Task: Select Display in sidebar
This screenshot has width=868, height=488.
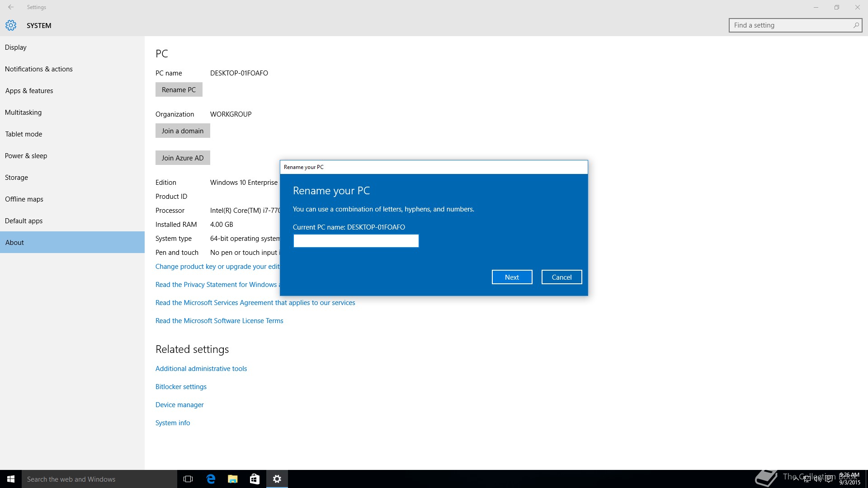Action: point(16,47)
